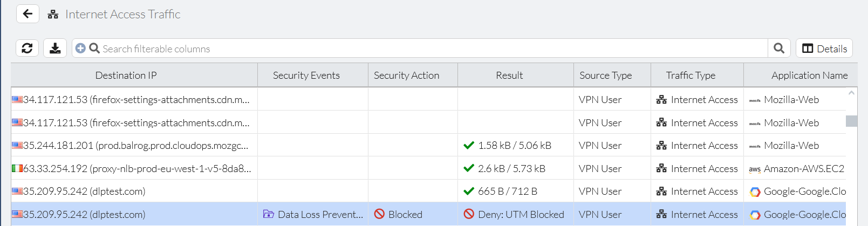Image resolution: width=868 pixels, height=226 pixels.
Task: Click the Blocked security action icon
Action: click(x=379, y=214)
